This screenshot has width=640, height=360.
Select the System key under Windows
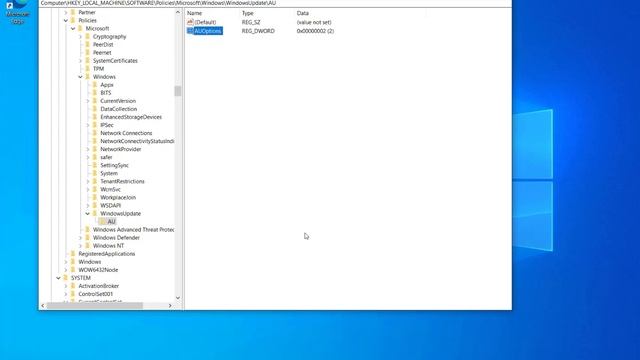pyautogui.click(x=109, y=173)
